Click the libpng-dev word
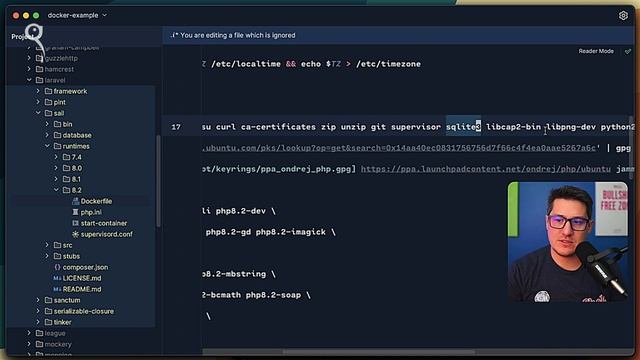The height and width of the screenshot is (360, 640). click(571, 127)
